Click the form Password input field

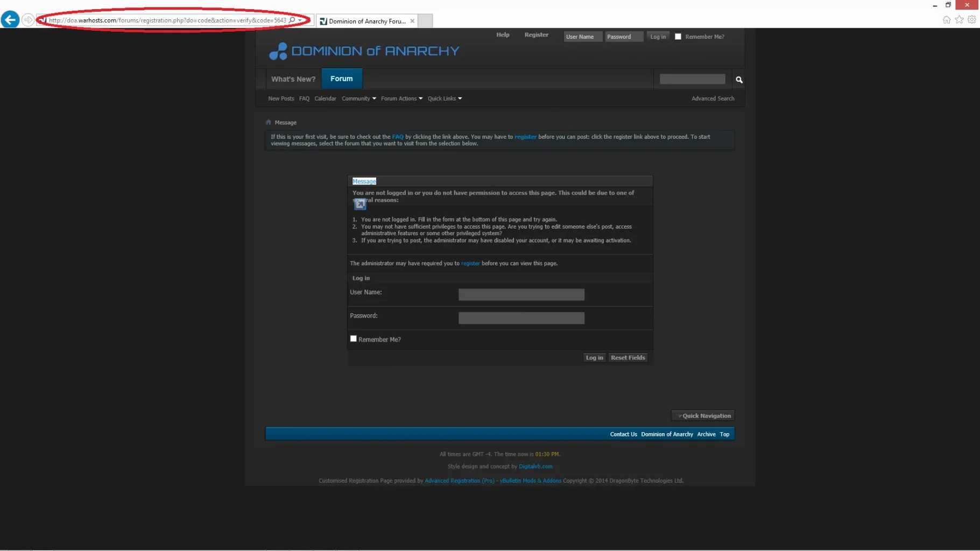[x=521, y=318]
